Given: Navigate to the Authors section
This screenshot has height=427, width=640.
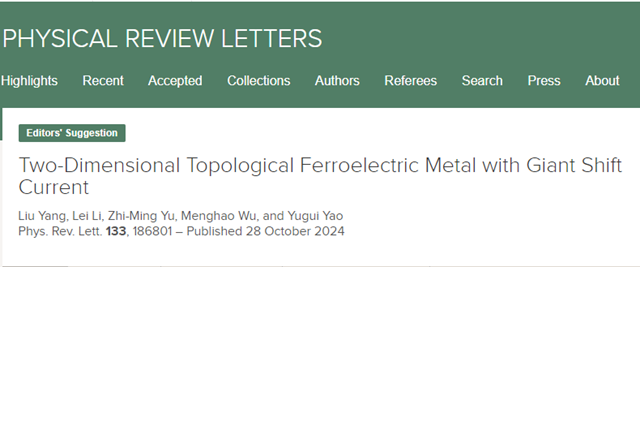Looking at the screenshot, I should [x=337, y=81].
